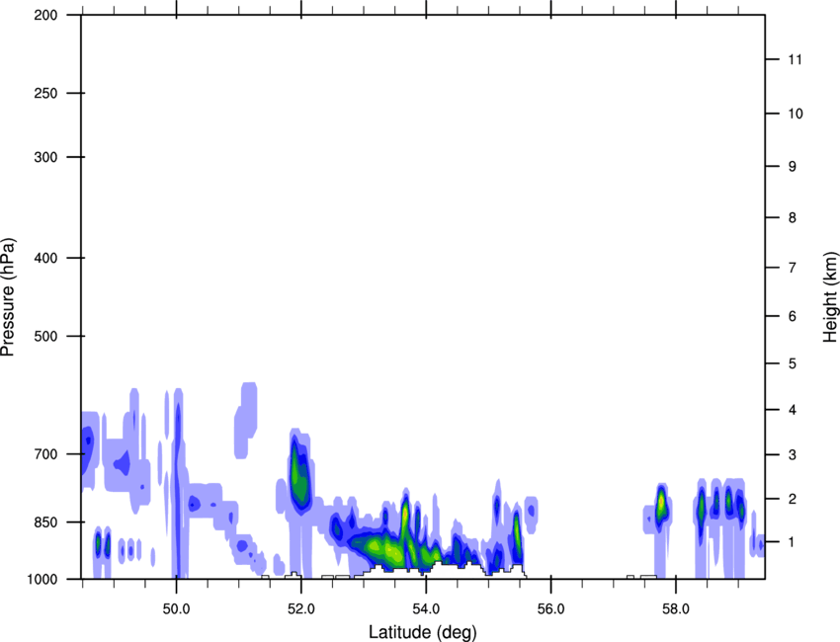Click the 5 km height tick label
The width and height of the screenshot is (840, 642).
793,363
